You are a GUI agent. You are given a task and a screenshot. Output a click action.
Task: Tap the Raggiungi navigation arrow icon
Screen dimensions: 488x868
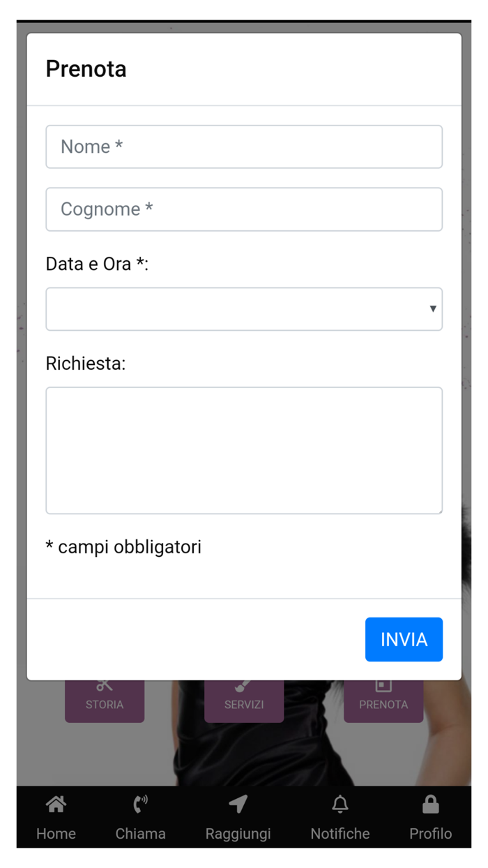[x=238, y=805]
